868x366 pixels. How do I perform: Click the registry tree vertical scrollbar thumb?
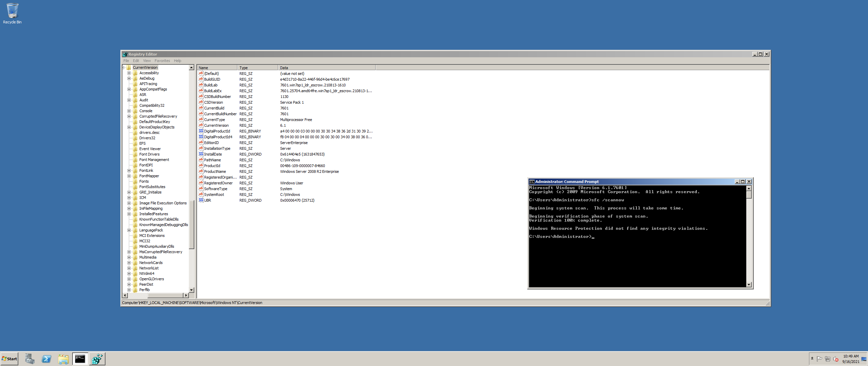pos(192,225)
